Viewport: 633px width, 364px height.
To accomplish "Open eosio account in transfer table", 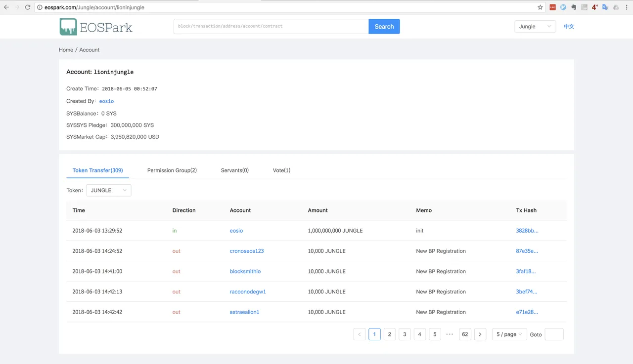I will [x=236, y=231].
